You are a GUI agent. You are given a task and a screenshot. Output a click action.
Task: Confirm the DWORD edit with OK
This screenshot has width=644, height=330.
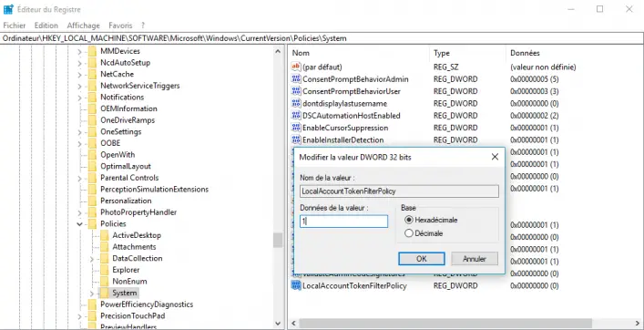pyautogui.click(x=422, y=259)
